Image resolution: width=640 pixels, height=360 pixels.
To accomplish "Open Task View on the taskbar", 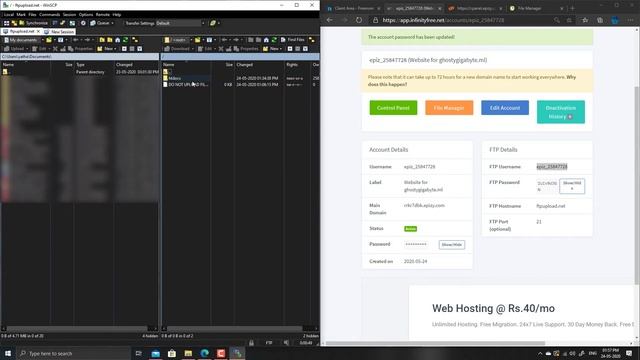I will tap(138, 353).
